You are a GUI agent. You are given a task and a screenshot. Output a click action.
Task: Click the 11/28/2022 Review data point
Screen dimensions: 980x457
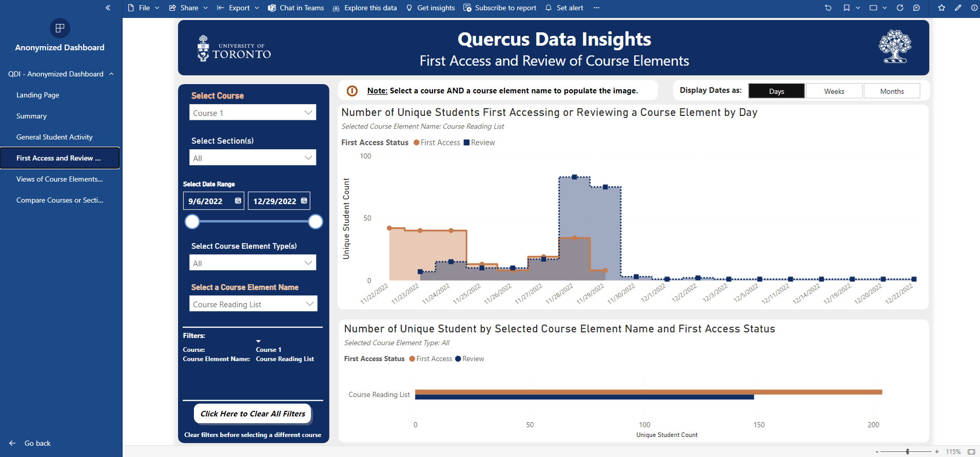(574, 177)
